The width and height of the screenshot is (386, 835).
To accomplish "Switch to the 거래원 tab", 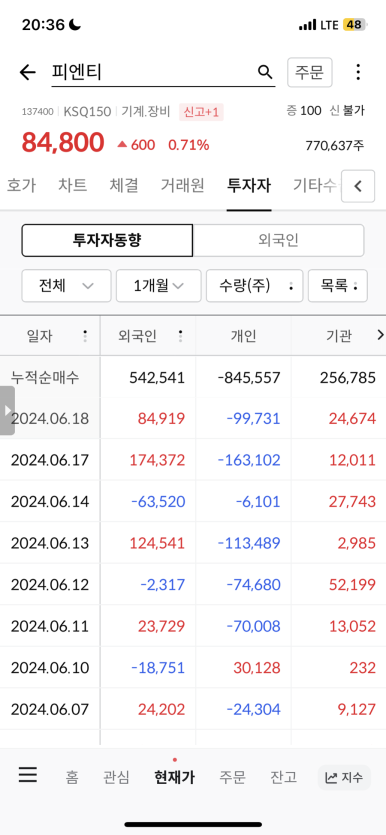I will (x=183, y=185).
